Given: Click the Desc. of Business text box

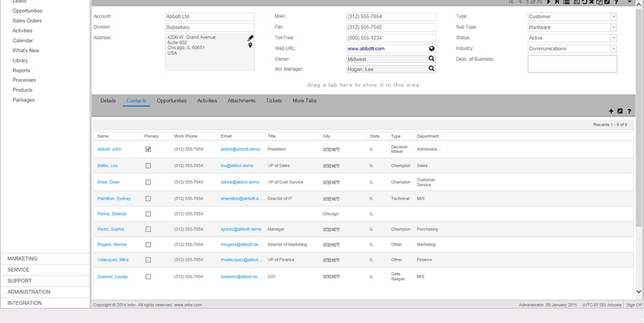Looking at the screenshot, I should (572, 64).
